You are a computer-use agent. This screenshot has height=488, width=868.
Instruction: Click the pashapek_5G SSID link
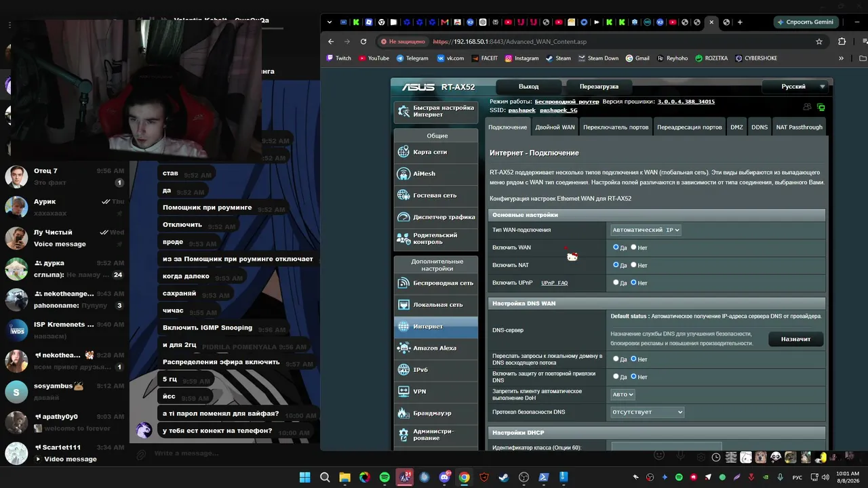[559, 110]
